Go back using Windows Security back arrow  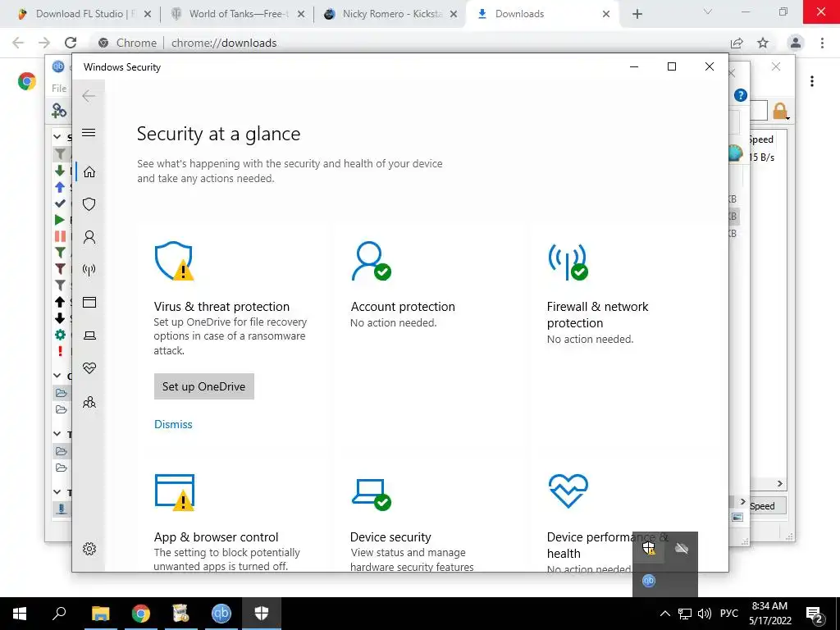click(89, 97)
